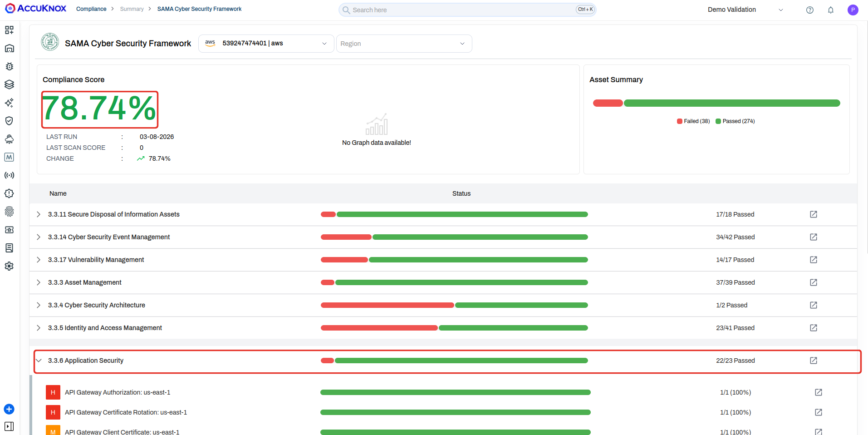868x435 pixels.
Task: Click the Failed (38) legend item
Action: point(693,121)
